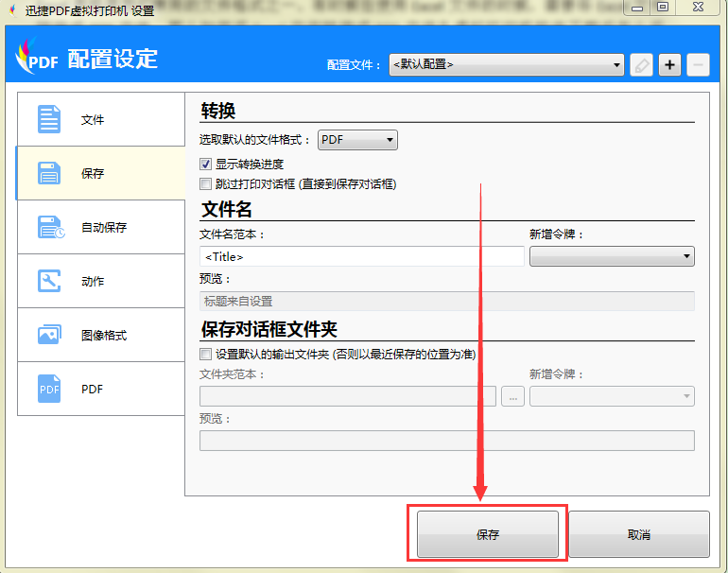Screen dimensions: 728x573
Task: Open the 文件 settings tab
Action: click(x=101, y=119)
